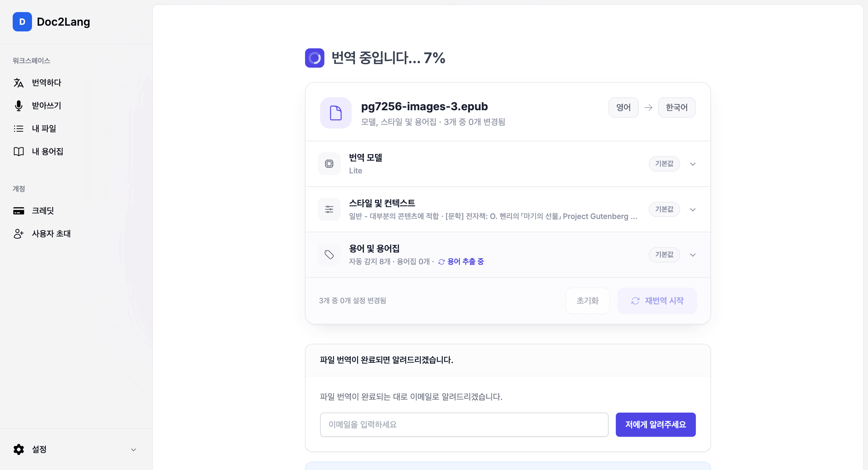
Task: Click the epub file document icon
Action: point(336,113)
